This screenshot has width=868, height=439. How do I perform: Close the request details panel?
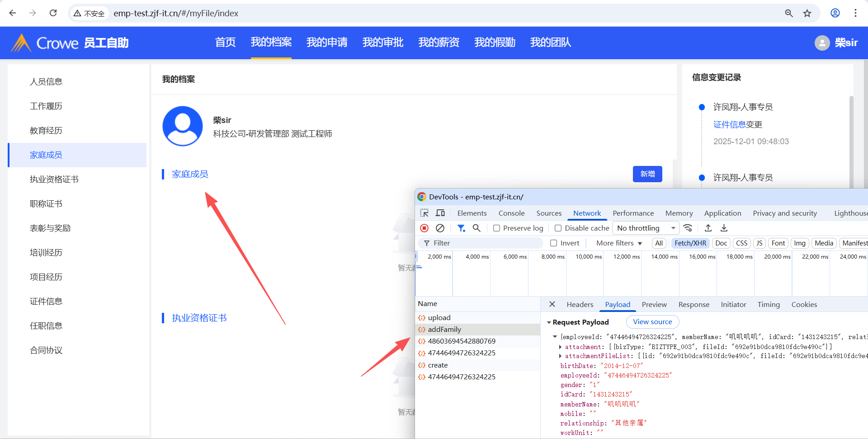(552, 304)
